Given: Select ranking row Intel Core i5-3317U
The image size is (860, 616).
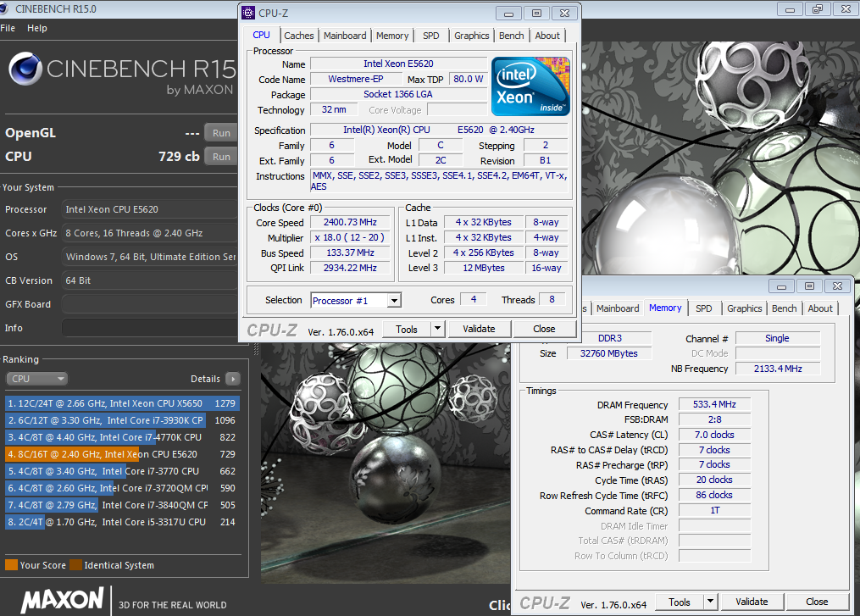Looking at the screenshot, I should [122, 522].
